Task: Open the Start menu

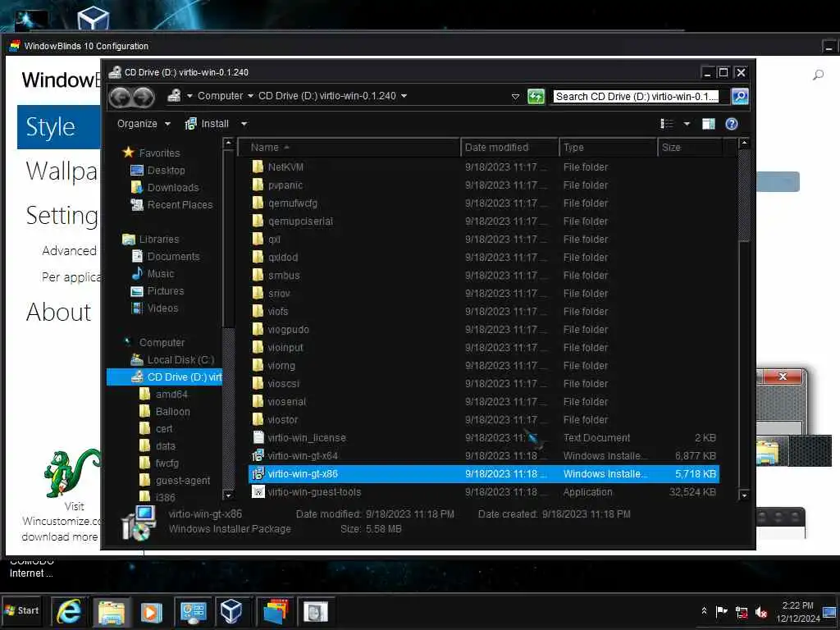Action: 21,610
